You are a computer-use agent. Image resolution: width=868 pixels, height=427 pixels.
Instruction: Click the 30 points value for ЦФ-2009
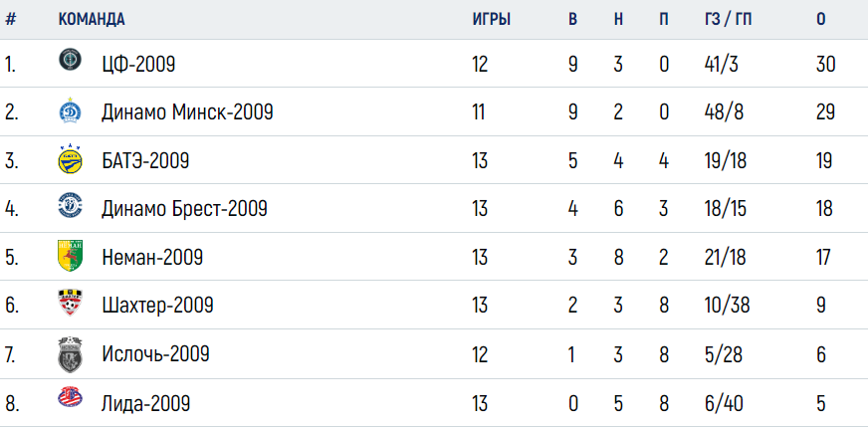point(826,65)
